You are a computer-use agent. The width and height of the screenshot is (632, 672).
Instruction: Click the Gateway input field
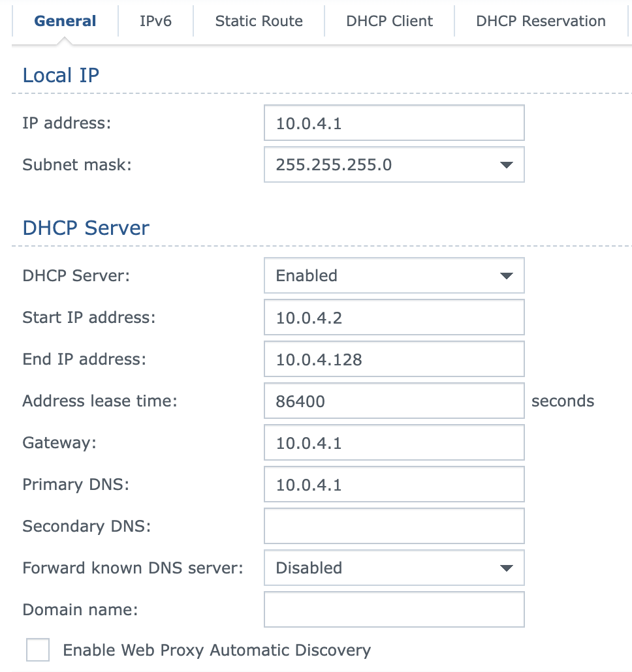click(x=394, y=442)
